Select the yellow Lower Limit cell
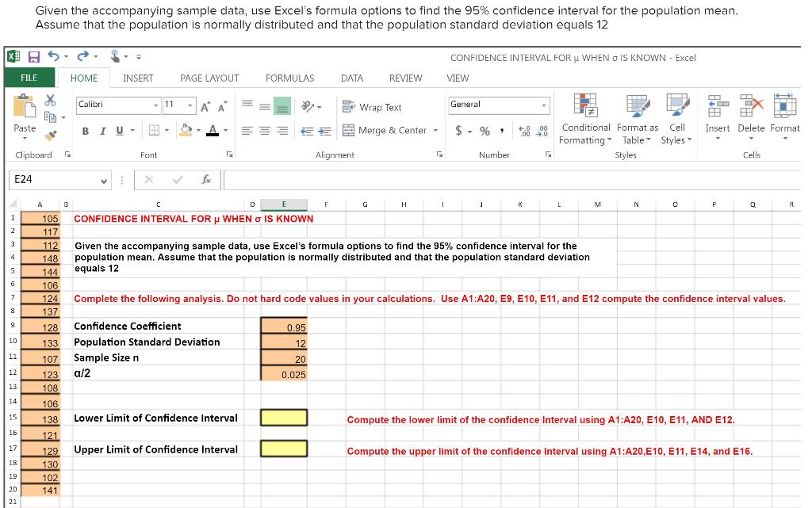This screenshot has width=812, height=508. [x=283, y=418]
